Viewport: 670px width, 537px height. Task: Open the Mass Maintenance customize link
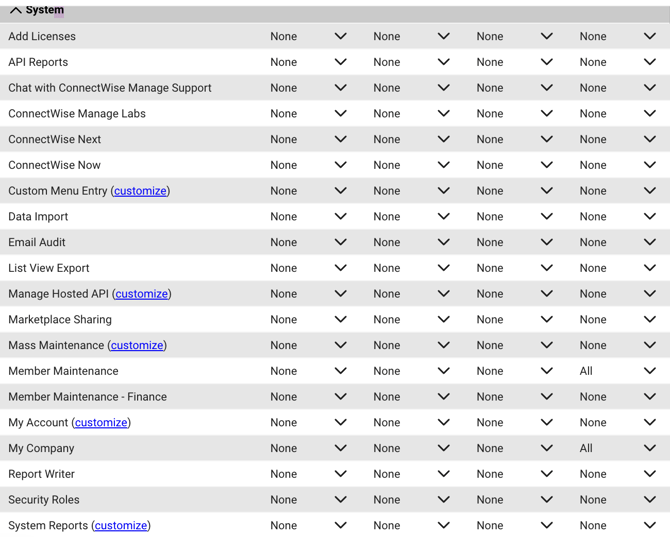137,345
